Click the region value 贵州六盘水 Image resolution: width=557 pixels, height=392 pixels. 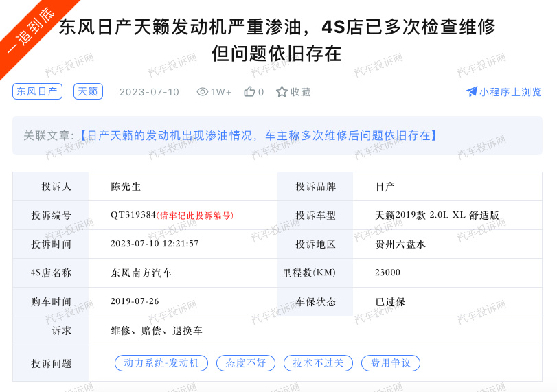click(400, 244)
